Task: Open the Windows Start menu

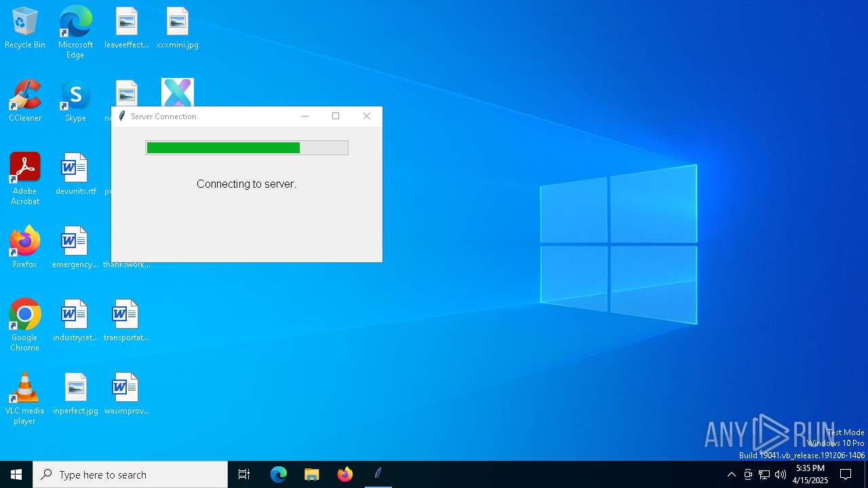Action: tap(16, 474)
